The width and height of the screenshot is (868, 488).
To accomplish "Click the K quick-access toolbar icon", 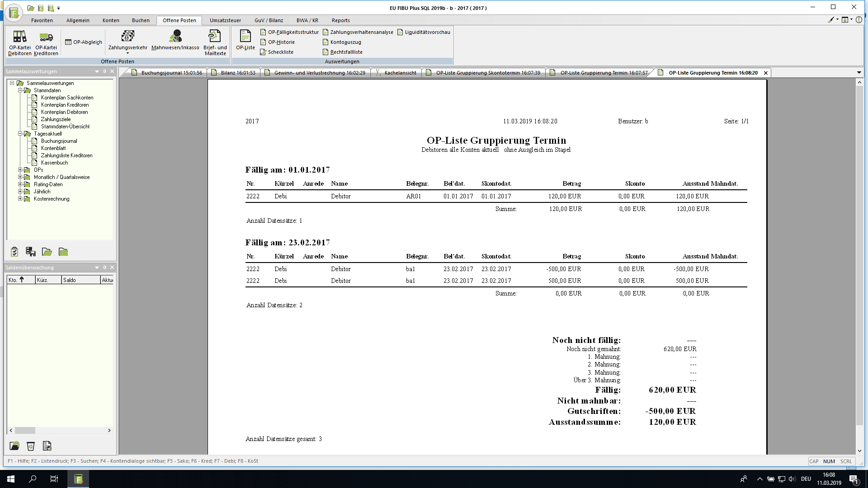I will click(41, 8).
